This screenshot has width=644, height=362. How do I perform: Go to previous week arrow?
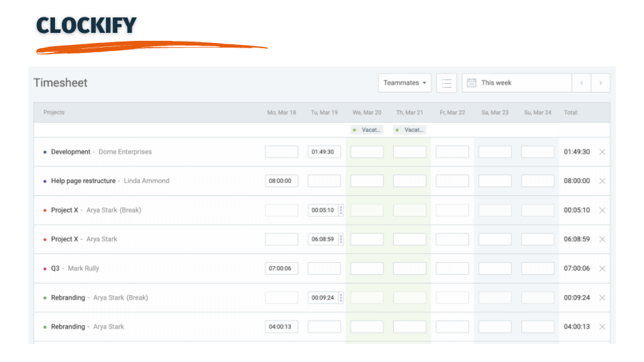coord(582,83)
